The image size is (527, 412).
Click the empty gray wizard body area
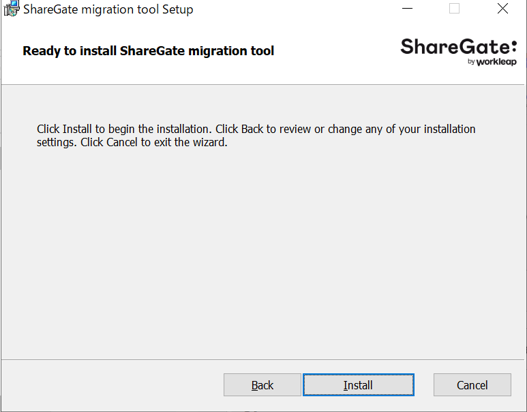point(262,252)
